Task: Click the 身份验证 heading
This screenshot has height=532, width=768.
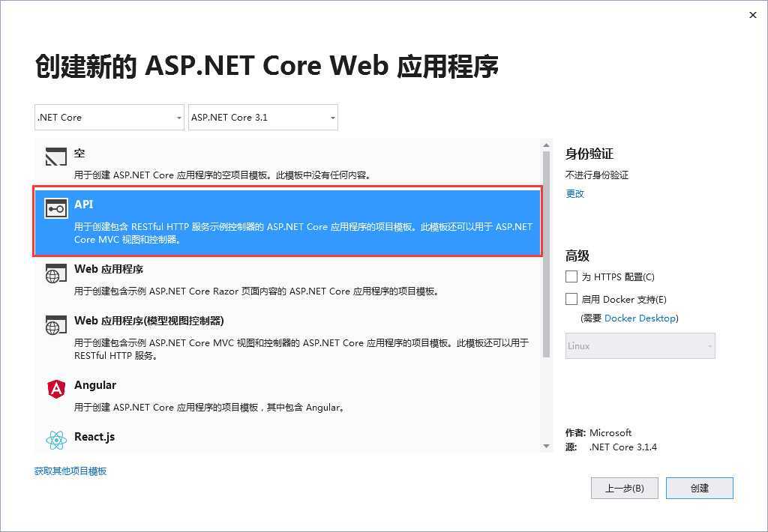Action: 589,154
